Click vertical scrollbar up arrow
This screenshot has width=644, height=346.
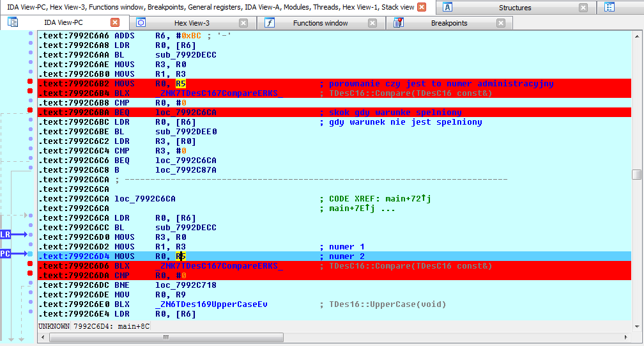click(637, 36)
